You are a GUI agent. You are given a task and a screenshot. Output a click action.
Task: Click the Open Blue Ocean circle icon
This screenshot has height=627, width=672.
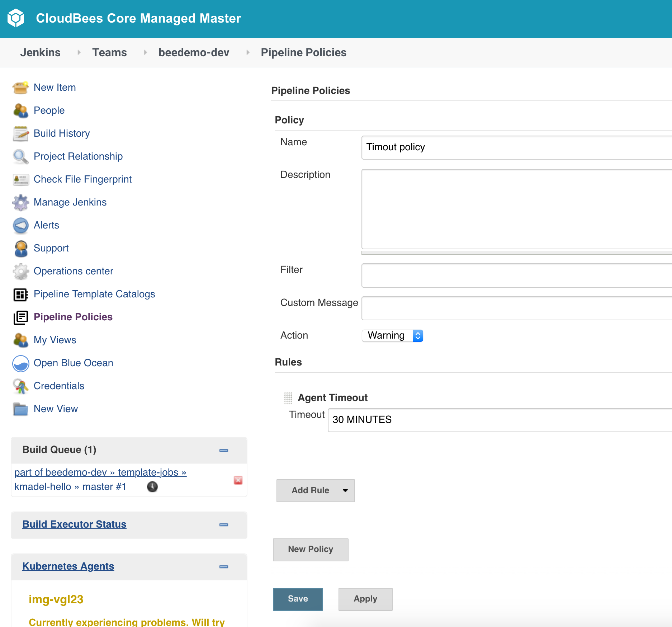pos(20,363)
